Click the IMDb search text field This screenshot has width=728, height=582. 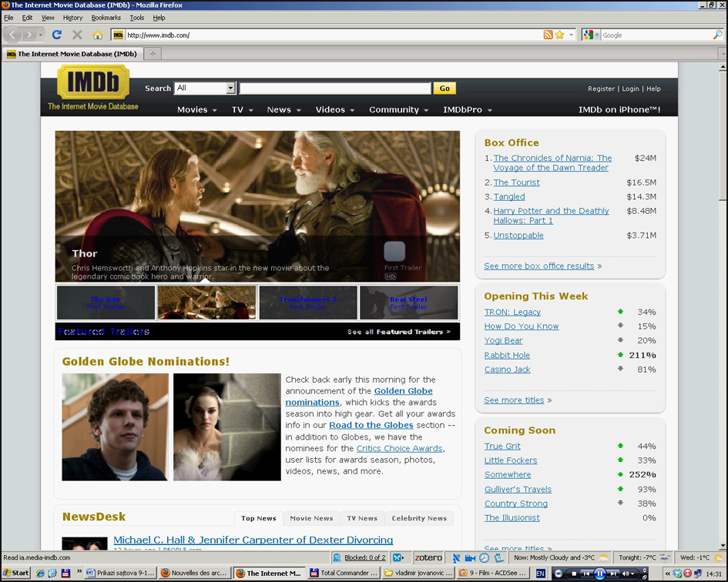click(x=334, y=89)
